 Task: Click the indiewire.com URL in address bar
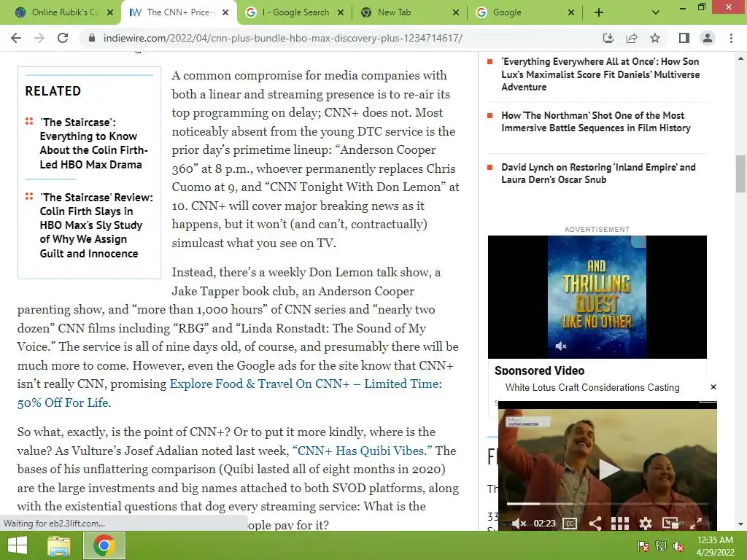click(282, 38)
